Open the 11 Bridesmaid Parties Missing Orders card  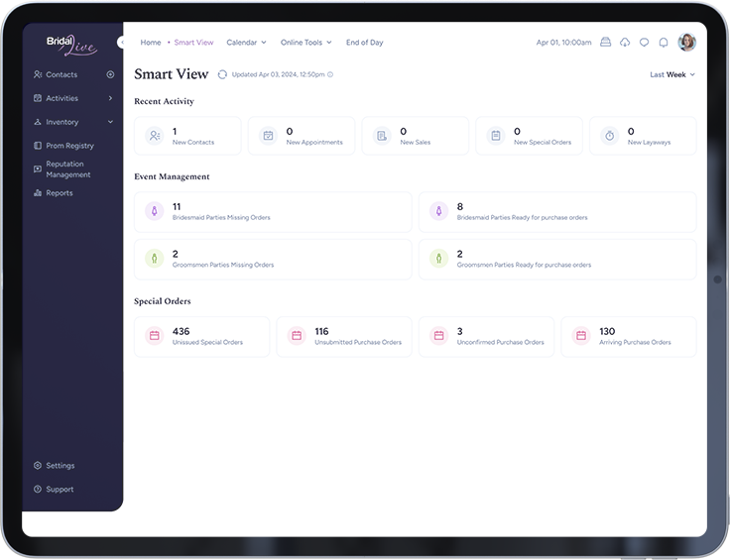click(273, 212)
